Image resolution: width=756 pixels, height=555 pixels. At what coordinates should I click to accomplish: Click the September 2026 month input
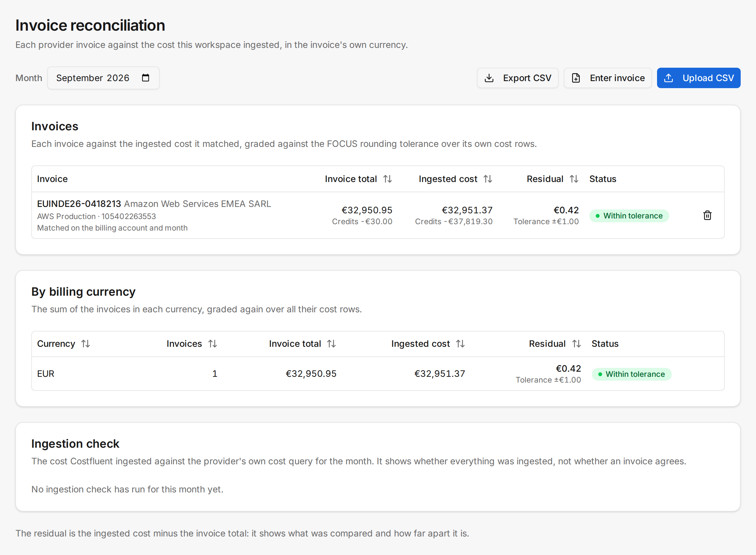pyautogui.click(x=103, y=78)
